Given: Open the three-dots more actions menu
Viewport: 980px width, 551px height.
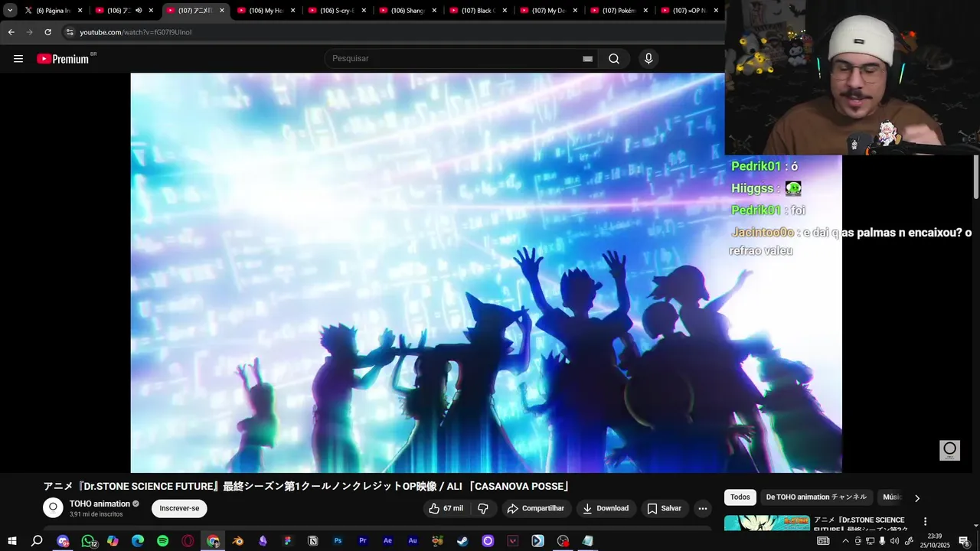Looking at the screenshot, I should pos(702,508).
